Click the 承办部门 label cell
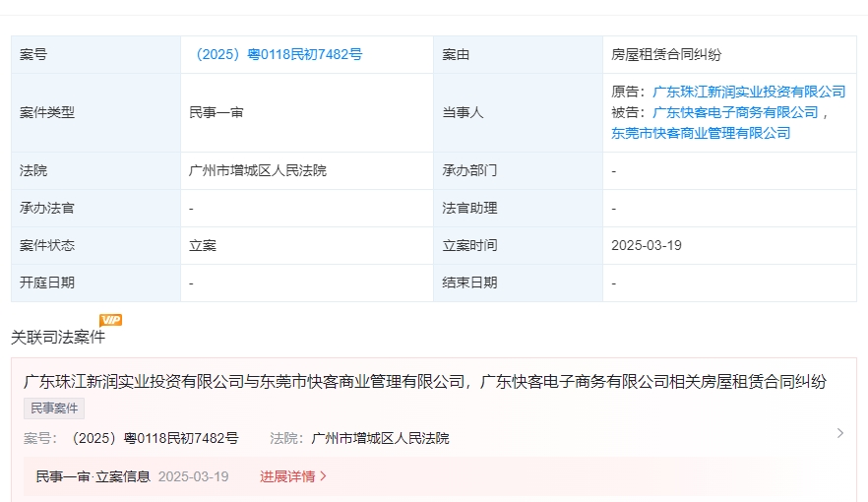 (518, 170)
